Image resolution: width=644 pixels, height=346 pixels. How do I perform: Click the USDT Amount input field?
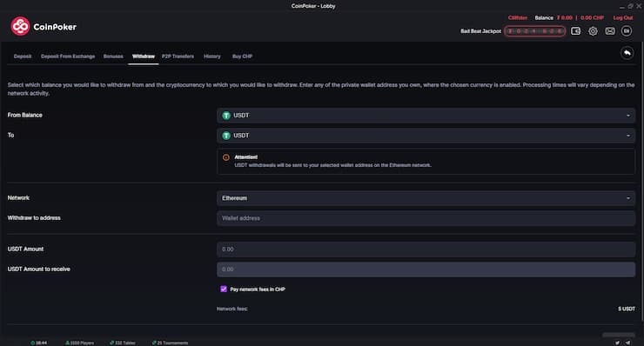pos(426,250)
